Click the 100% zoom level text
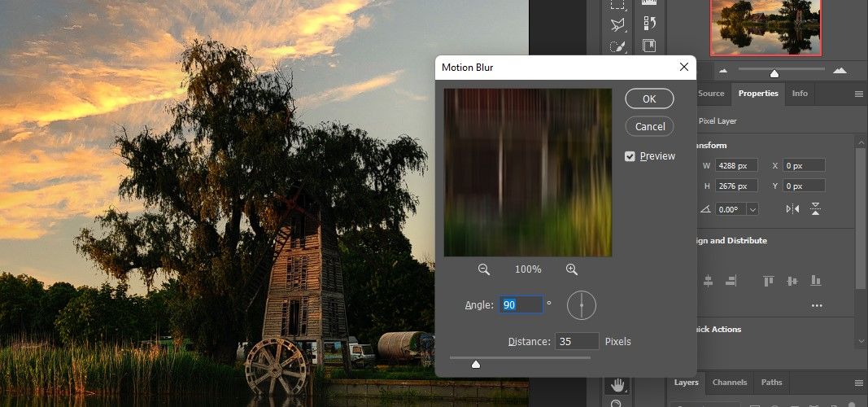This screenshot has height=407, width=868. click(x=528, y=269)
